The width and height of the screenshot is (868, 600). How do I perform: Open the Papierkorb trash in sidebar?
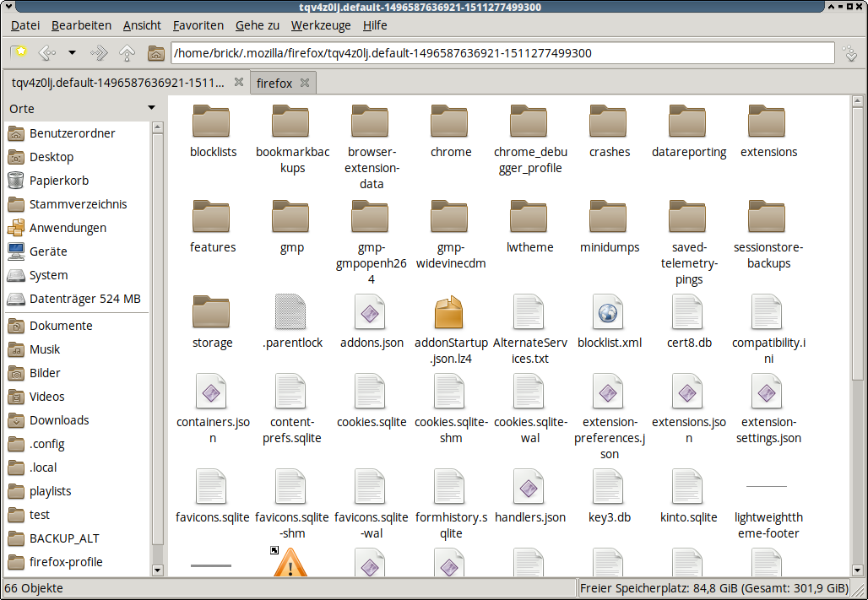[x=59, y=181]
